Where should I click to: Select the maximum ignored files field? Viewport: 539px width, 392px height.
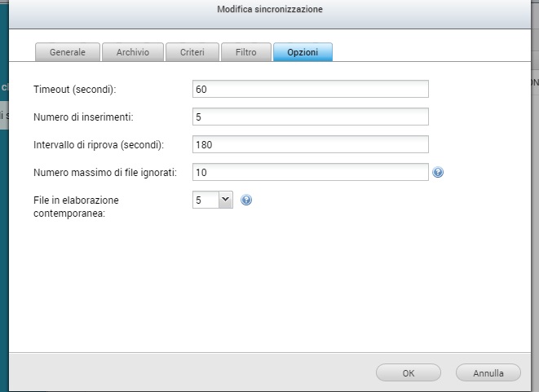point(311,172)
